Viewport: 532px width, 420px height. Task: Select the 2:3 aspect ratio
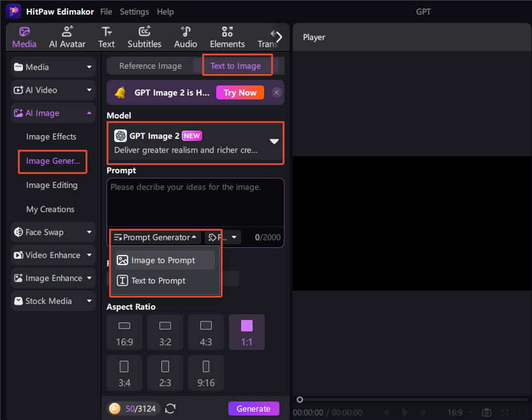(x=165, y=373)
